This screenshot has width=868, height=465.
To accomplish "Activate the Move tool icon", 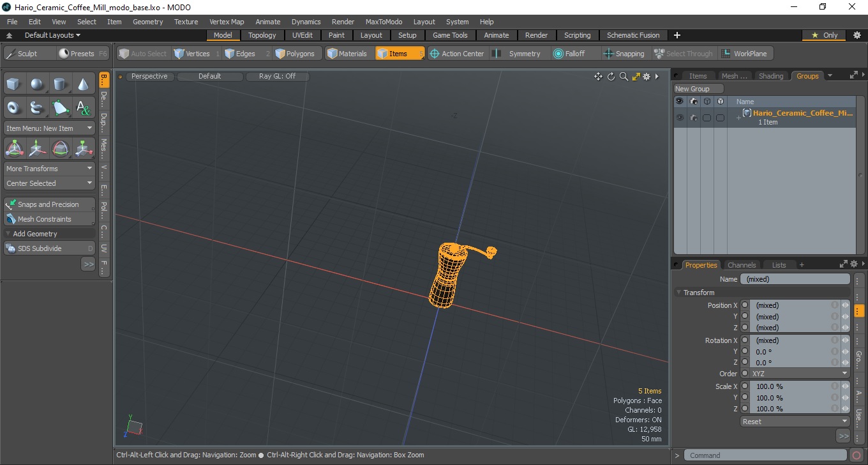I will click(x=37, y=149).
